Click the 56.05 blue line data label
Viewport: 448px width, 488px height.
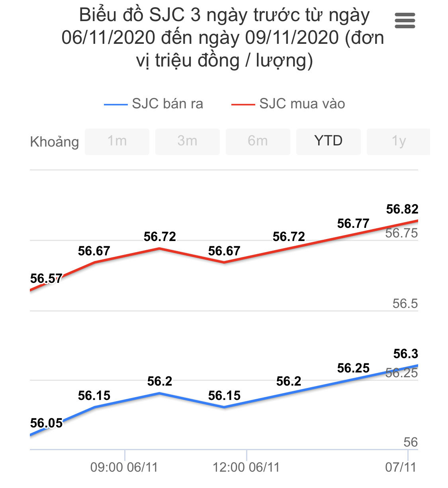pyautogui.click(x=46, y=423)
